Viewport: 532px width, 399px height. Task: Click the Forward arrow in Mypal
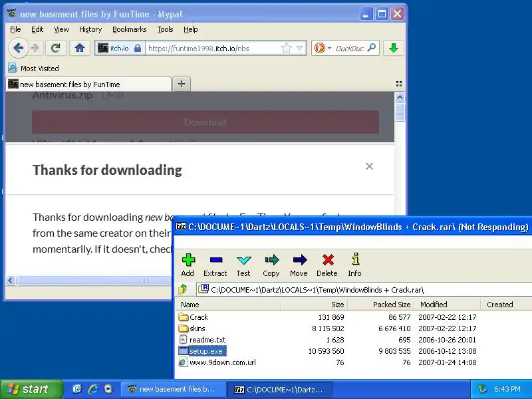pos(35,48)
